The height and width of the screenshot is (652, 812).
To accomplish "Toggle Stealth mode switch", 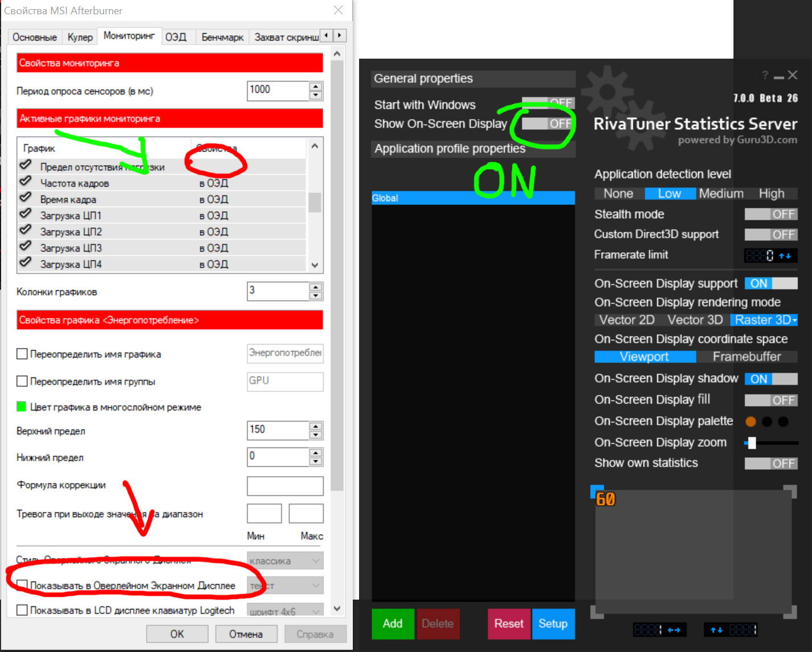I will point(771,214).
